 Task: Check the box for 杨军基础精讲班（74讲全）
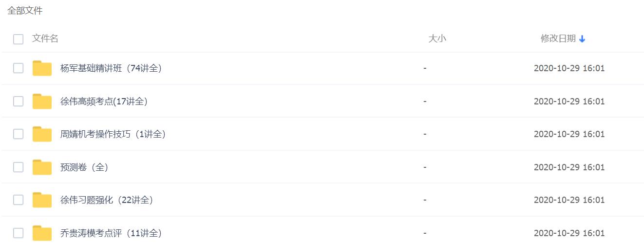pos(18,68)
